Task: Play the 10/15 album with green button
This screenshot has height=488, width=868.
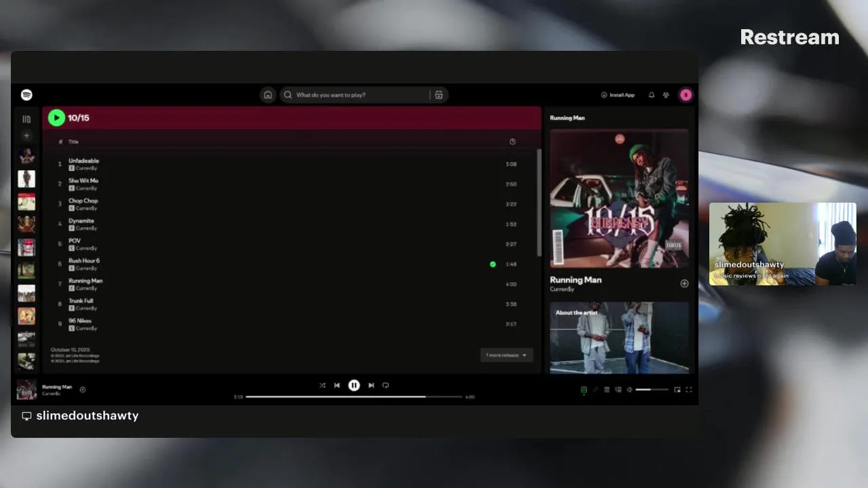Action: point(56,118)
